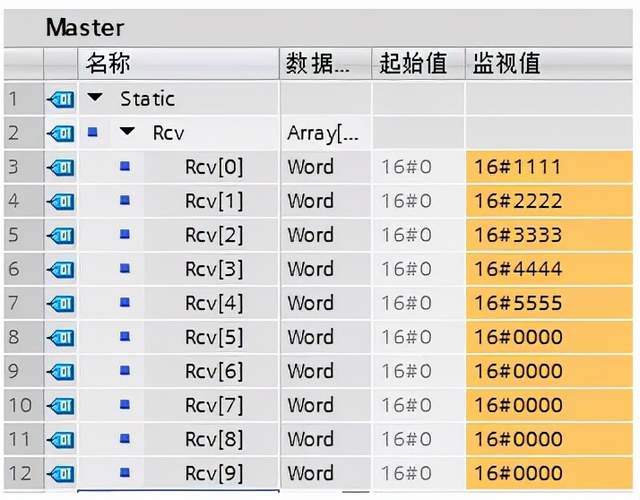Click the data tag icon for Rcv[7]
Screen dimensions: 640x500
(x=60, y=405)
